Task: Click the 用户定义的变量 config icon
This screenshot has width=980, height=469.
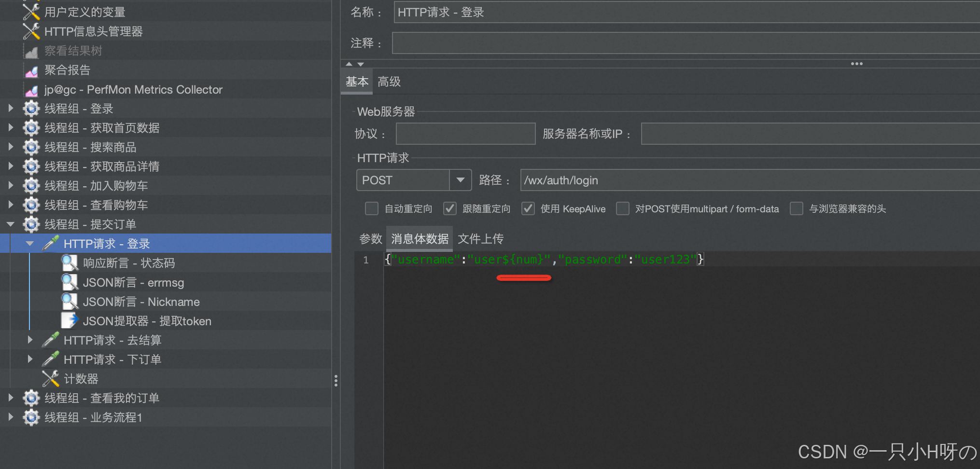Action: click(x=31, y=12)
